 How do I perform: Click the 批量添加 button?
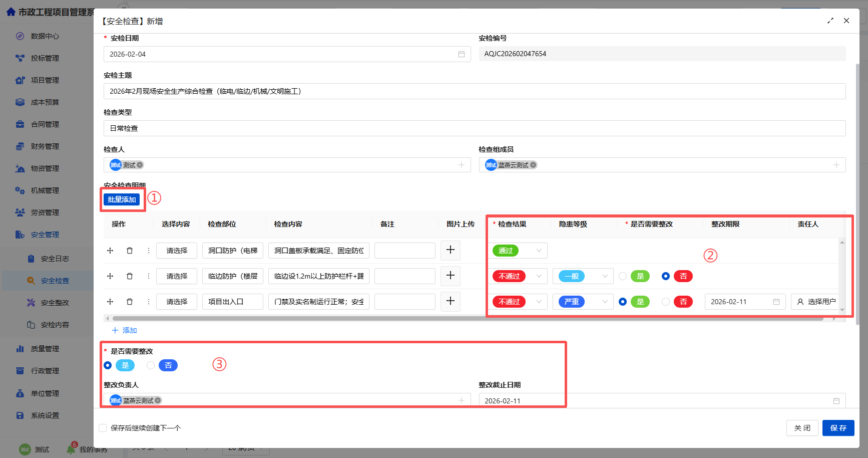point(122,199)
